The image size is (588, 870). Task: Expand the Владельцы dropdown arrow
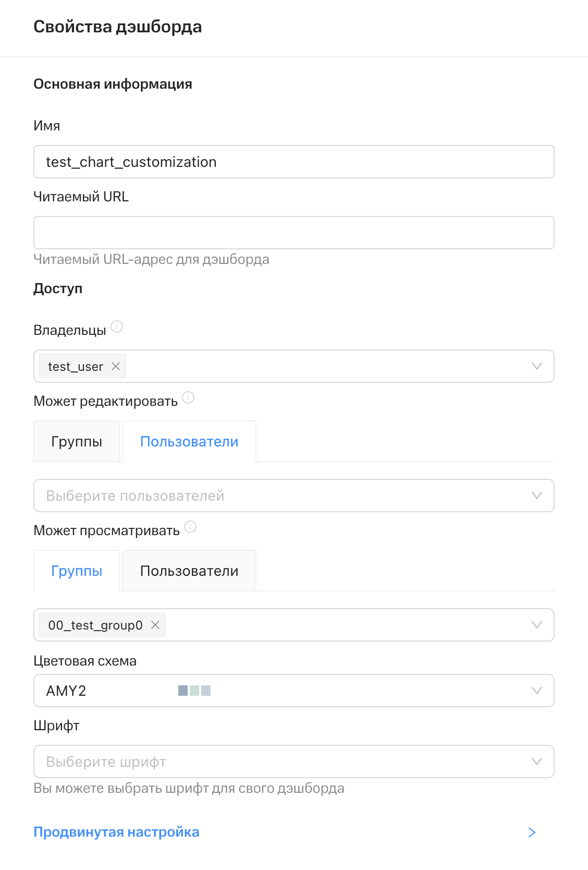(536, 367)
